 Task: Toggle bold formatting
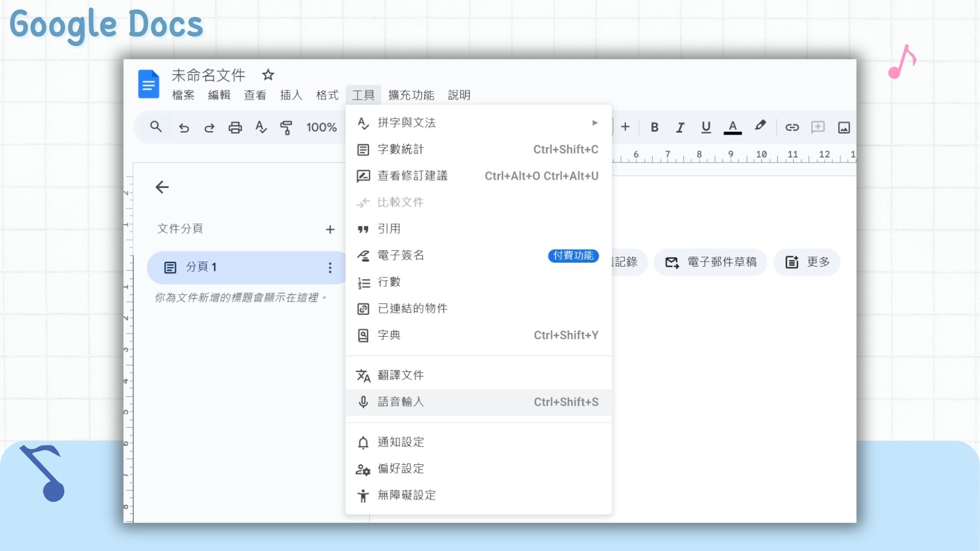pyautogui.click(x=654, y=128)
